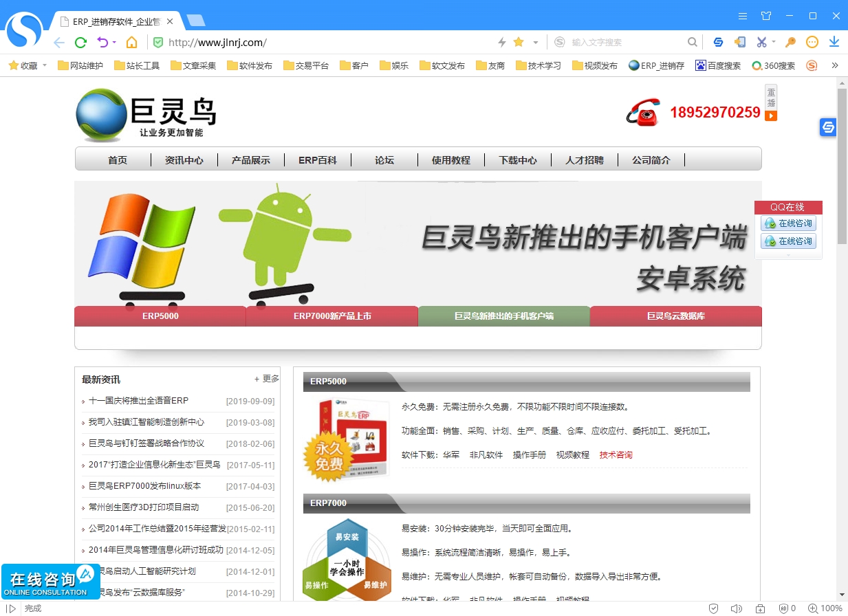Open the 100% zoom level menu
The height and width of the screenshot is (616, 848).
pyautogui.click(x=825, y=608)
